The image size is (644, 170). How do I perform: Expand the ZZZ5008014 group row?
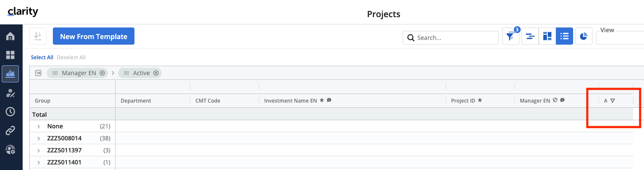(39, 138)
